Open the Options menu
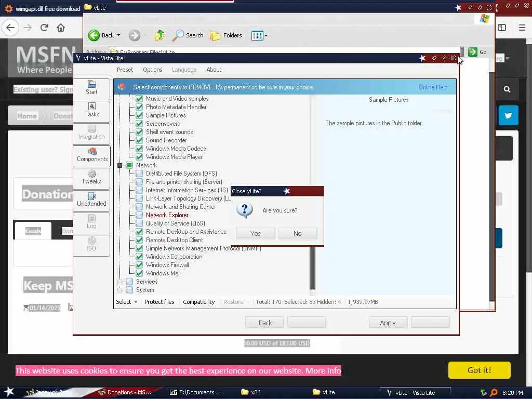Viewport: 532px width, 399px height. [x=152, y=70]
